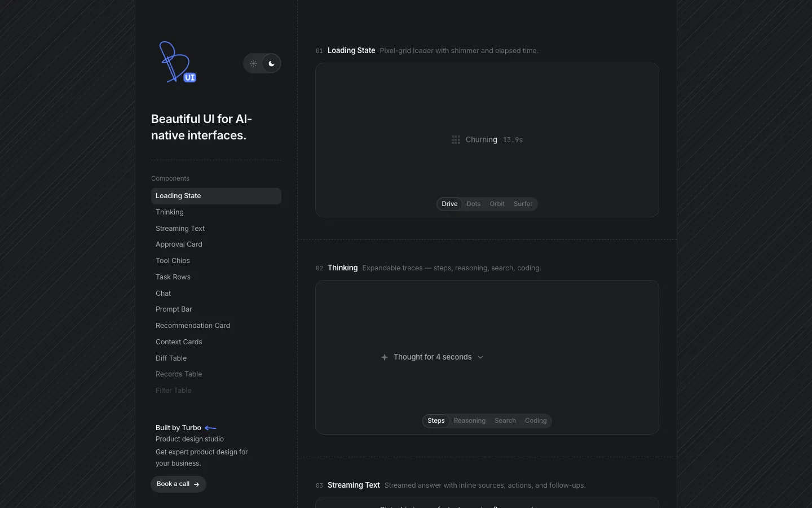Select the Dots loader variant
This screenshot has width=812, height=508.
click(474, 204)
